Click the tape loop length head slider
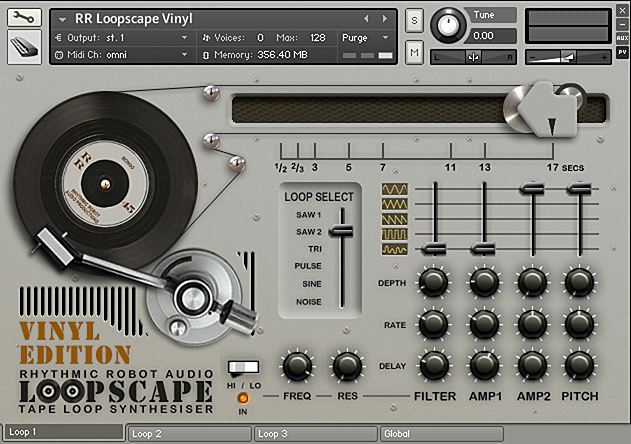The image size is (631, 444). 543,109
